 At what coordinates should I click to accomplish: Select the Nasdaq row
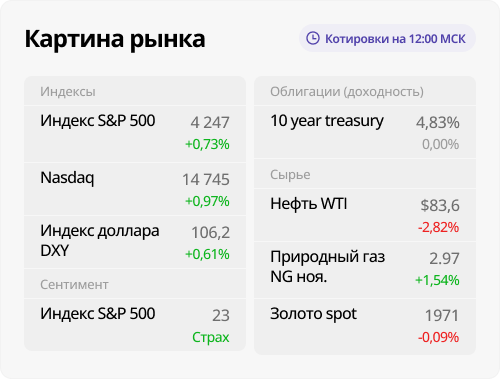[135, 189]
